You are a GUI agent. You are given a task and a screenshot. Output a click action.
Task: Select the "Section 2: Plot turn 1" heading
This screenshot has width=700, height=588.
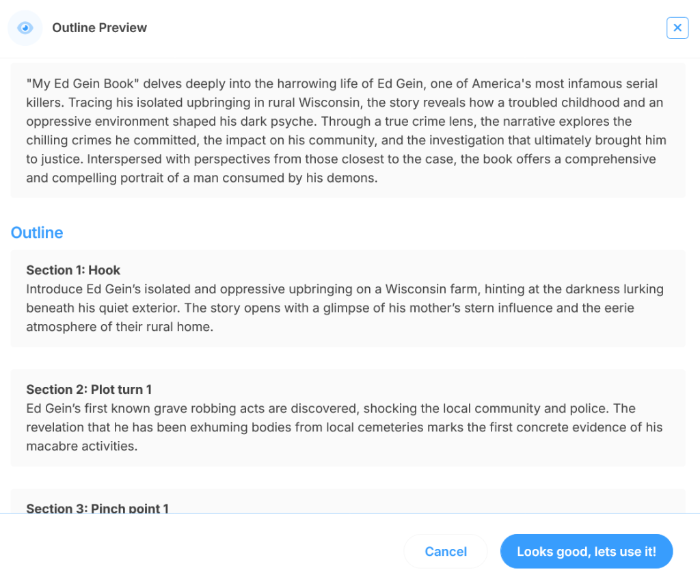point(89,390)
